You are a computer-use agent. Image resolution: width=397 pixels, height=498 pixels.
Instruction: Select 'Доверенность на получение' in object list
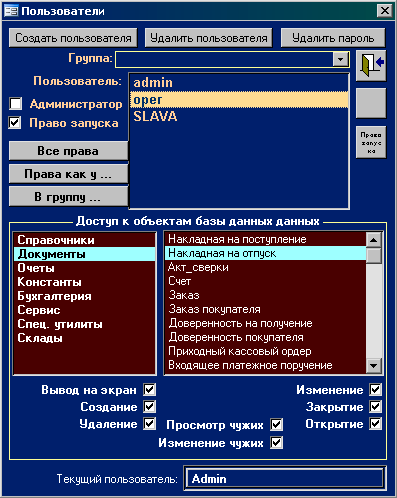[265, 323]
